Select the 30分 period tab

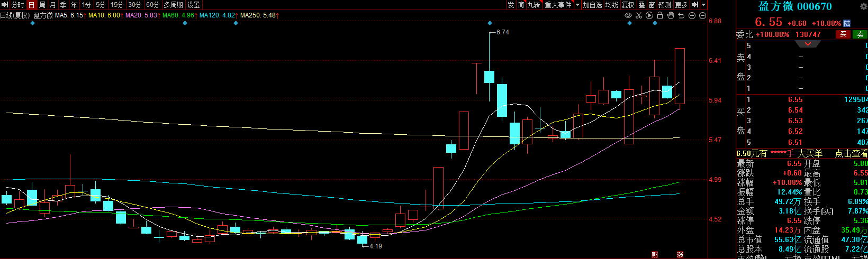point(134,5)
